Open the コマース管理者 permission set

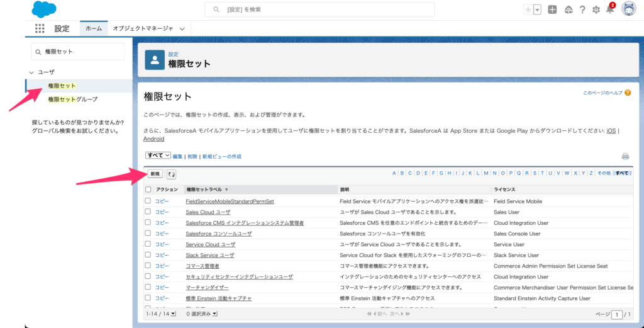[202, 266]
